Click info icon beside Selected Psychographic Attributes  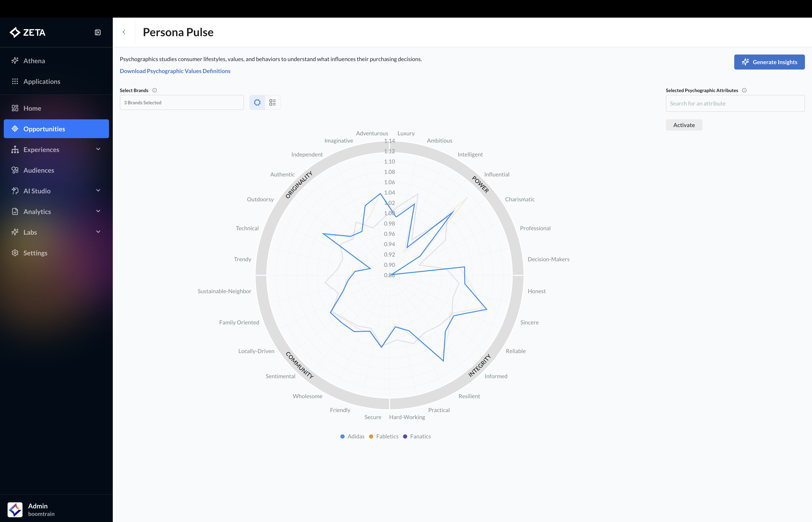point(744,90)
